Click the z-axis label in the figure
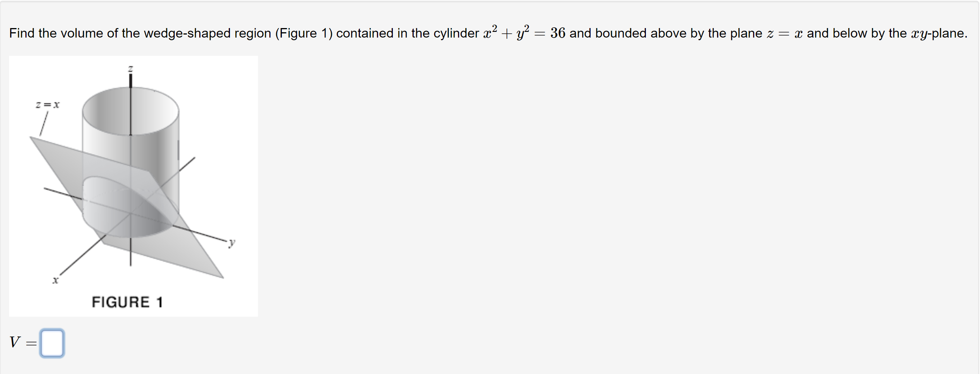The height and width of the screenshot is (374, 980). click(x=130, y=68)
